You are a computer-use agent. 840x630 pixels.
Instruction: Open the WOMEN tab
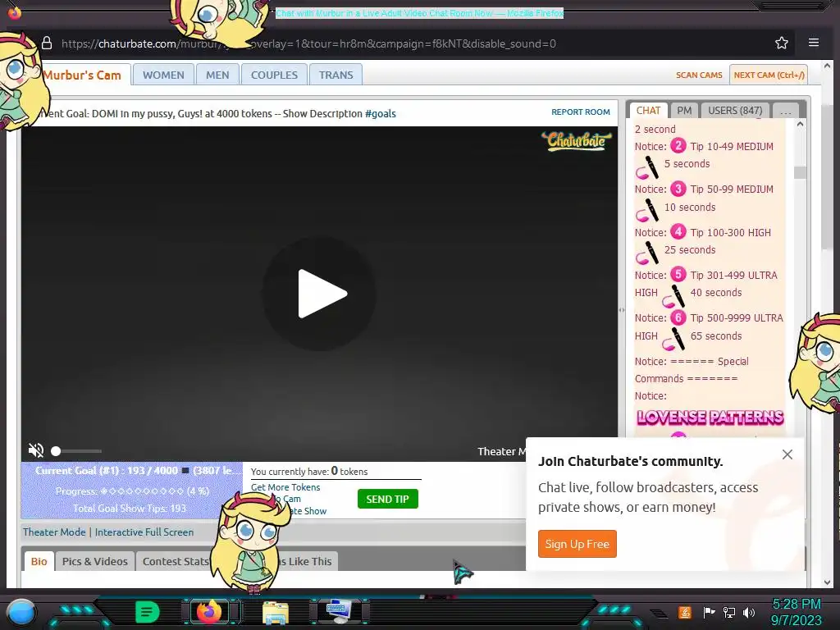coord(163,75)
